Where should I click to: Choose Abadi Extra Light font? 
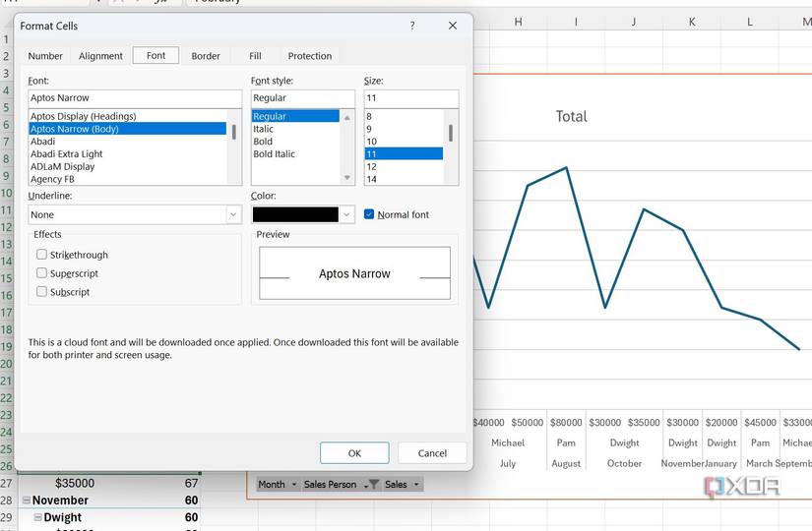(x=127, y=153)
